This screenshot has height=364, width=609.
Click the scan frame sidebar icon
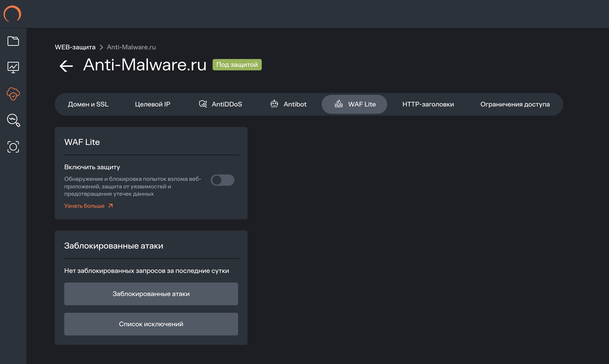tap(13, 147)
